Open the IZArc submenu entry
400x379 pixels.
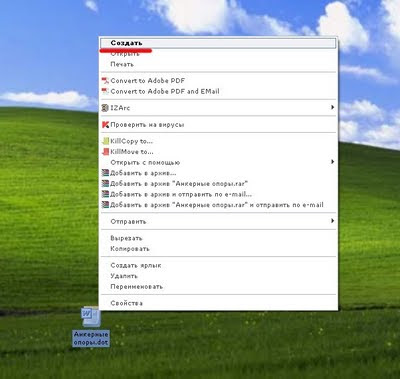218,108
